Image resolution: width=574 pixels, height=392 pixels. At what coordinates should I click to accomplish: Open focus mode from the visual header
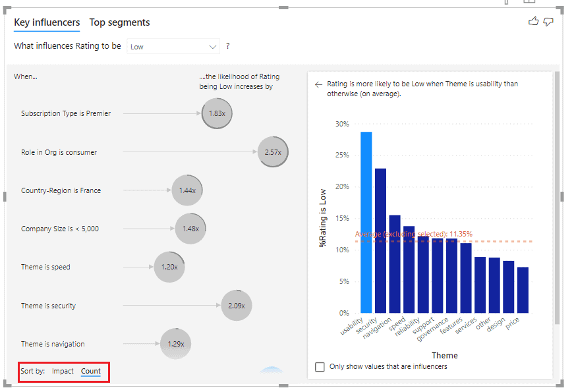[529, 3]
